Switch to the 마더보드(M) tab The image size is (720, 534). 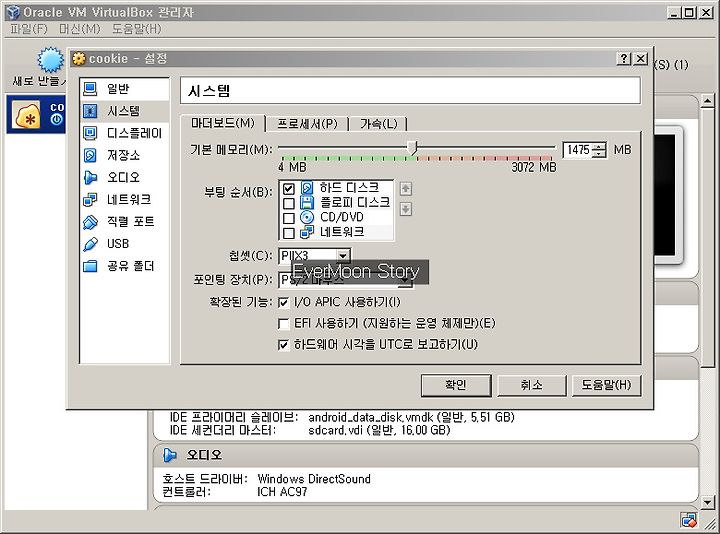[223, 124]
